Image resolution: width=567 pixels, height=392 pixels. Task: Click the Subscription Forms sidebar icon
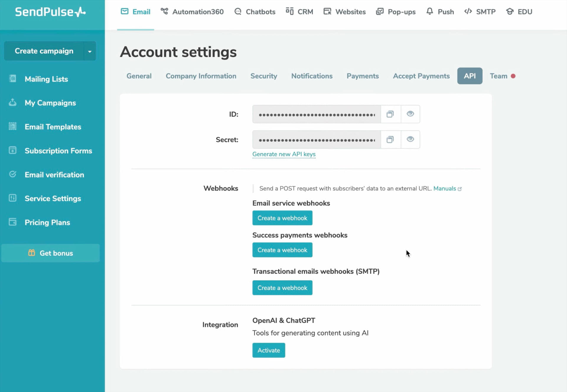(x=12, y=150)
